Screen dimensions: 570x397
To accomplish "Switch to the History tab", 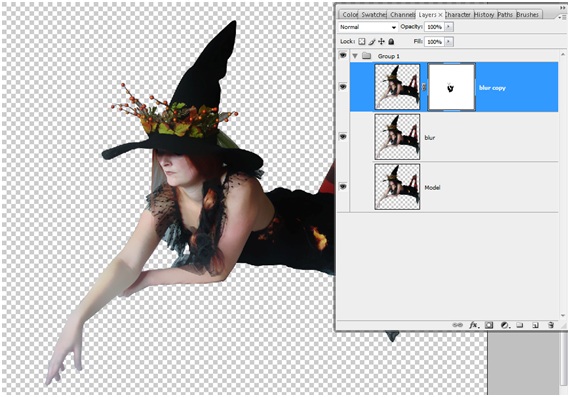I will tap(484, 15).
